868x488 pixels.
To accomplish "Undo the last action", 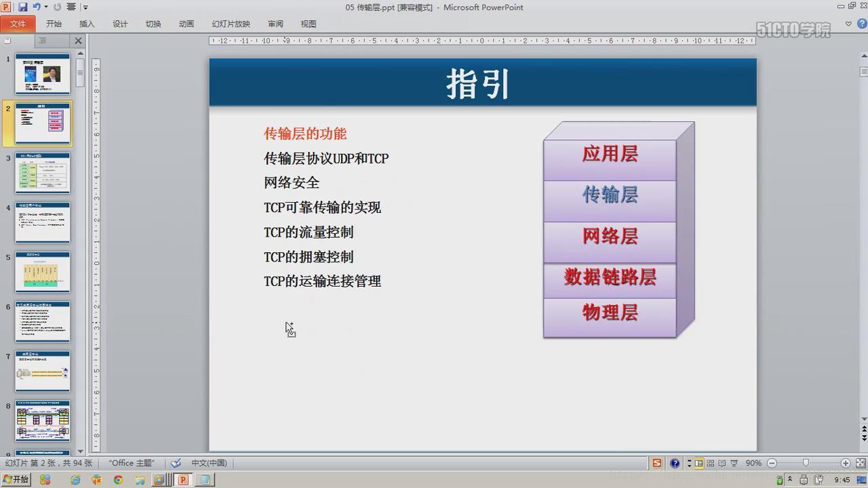I will (37, 7).
